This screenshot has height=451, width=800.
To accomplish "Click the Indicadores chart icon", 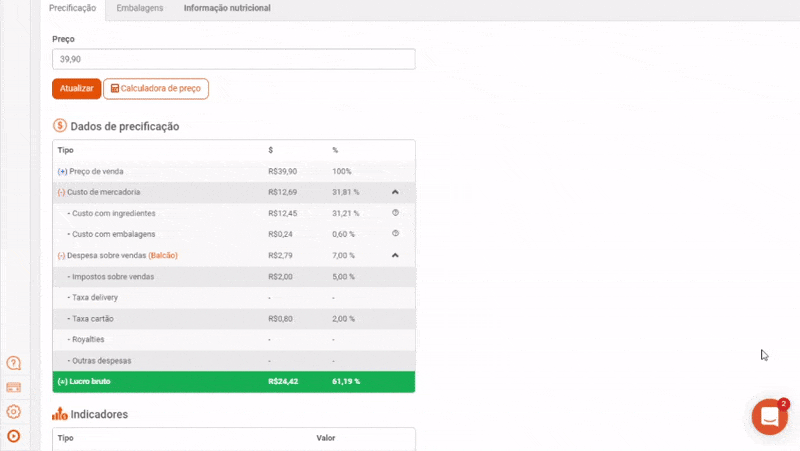I will click(60, 414).
